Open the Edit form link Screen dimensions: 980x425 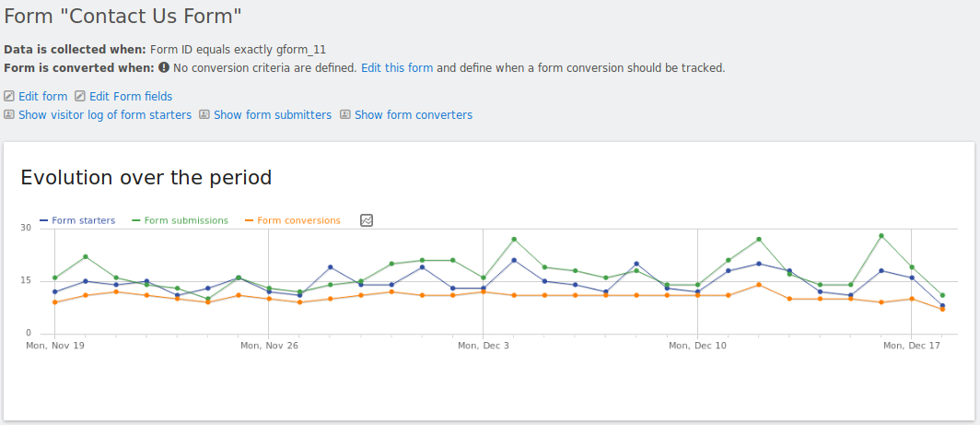tap(42, 96)
